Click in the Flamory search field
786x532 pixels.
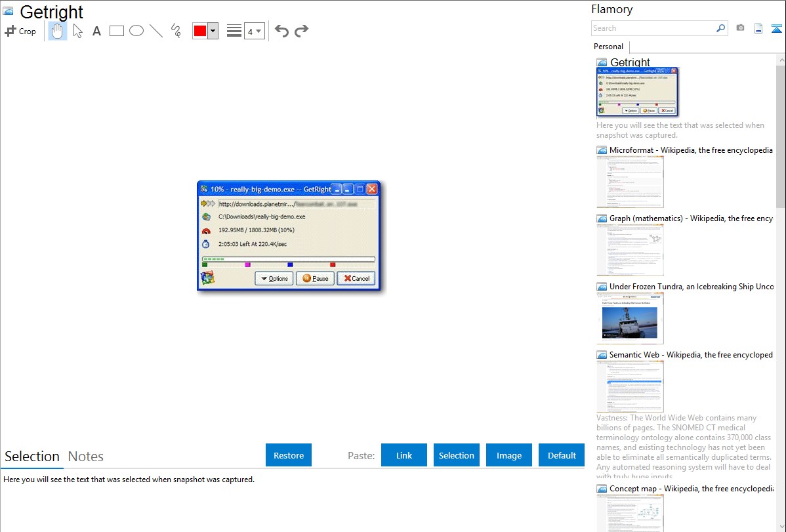point(653,28)
